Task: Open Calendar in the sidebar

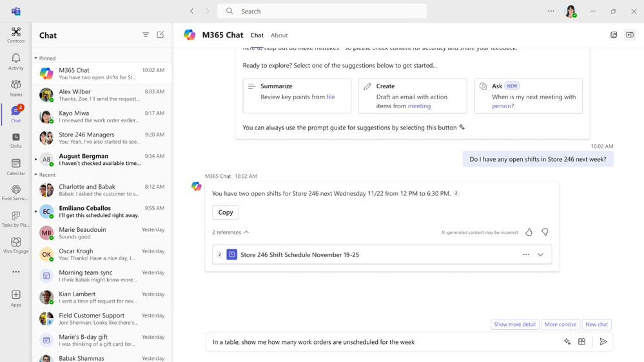Action: click(16, 167)
